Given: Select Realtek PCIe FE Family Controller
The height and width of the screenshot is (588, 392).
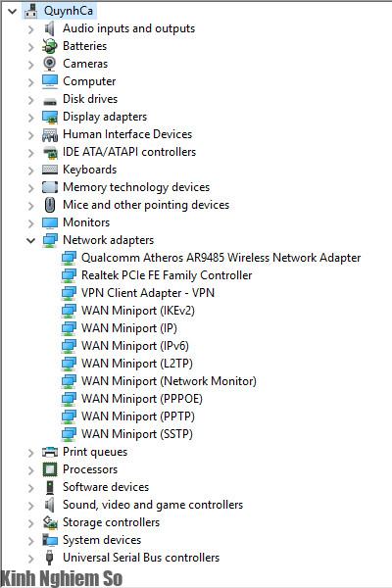Looking at the screenshot, I should pos(167,275).
